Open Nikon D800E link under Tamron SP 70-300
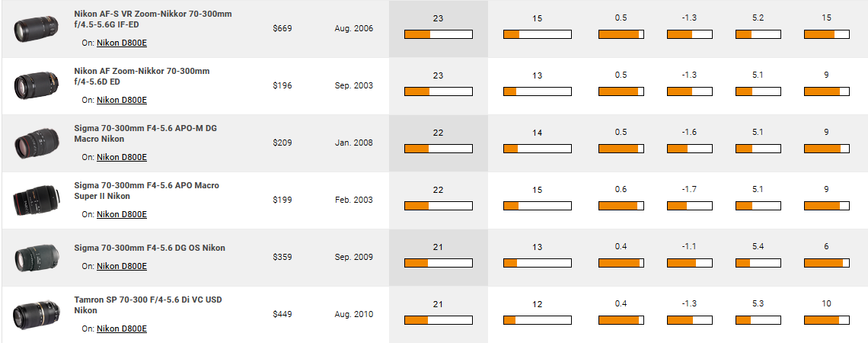The width and height of the screenshot is (868, 343). [x=122, y=329]
